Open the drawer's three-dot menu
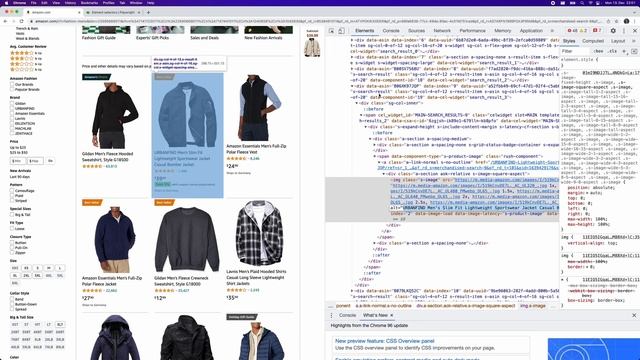The height and width of the screenshot is (360, 640). click(331, 316)
